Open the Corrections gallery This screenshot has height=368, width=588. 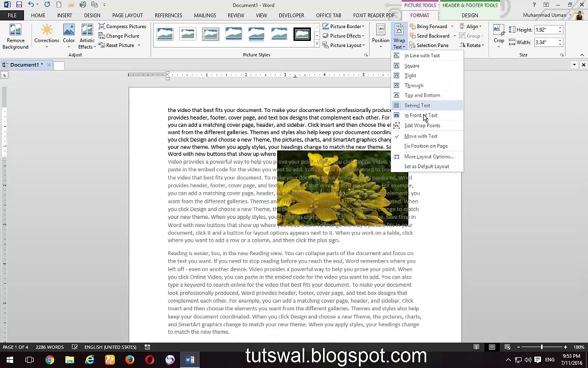tap(46, 36)
